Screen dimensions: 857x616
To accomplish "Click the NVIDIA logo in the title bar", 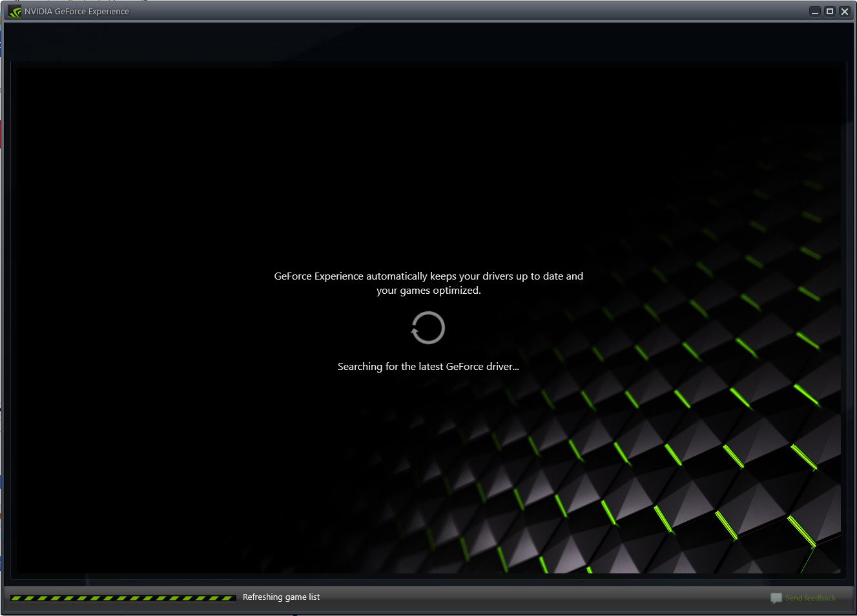I will (14, 12).
